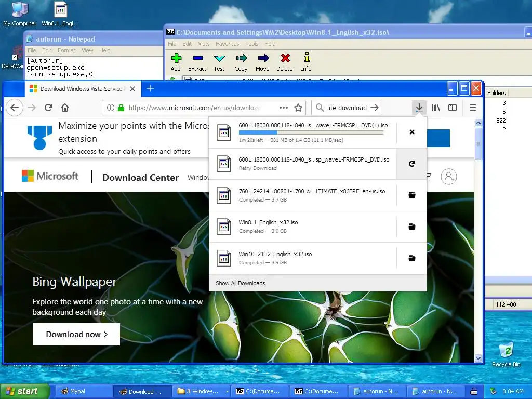Open 7-Zip Tools menu
The width and height of the screenshot is (532, 399).
252,44
